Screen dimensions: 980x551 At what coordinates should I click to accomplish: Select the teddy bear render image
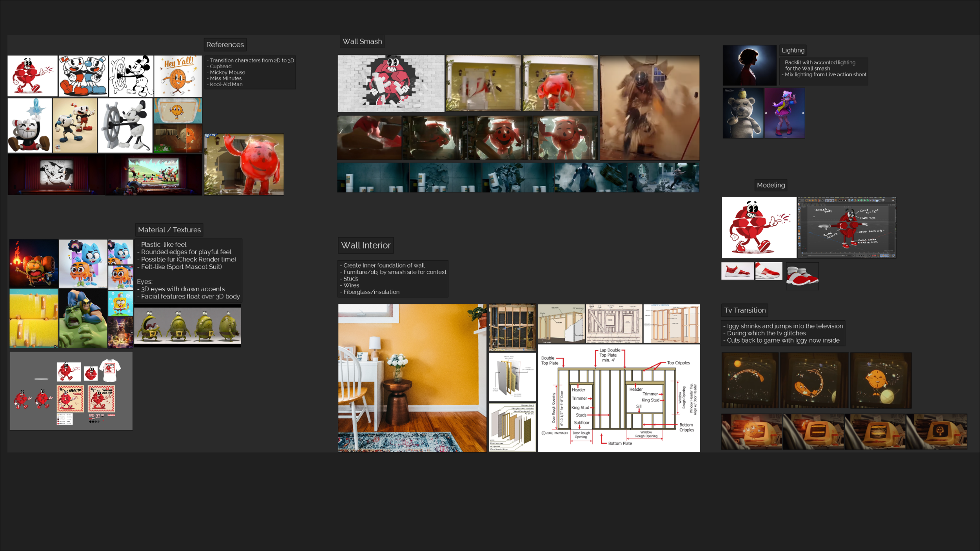coord(742,113)
